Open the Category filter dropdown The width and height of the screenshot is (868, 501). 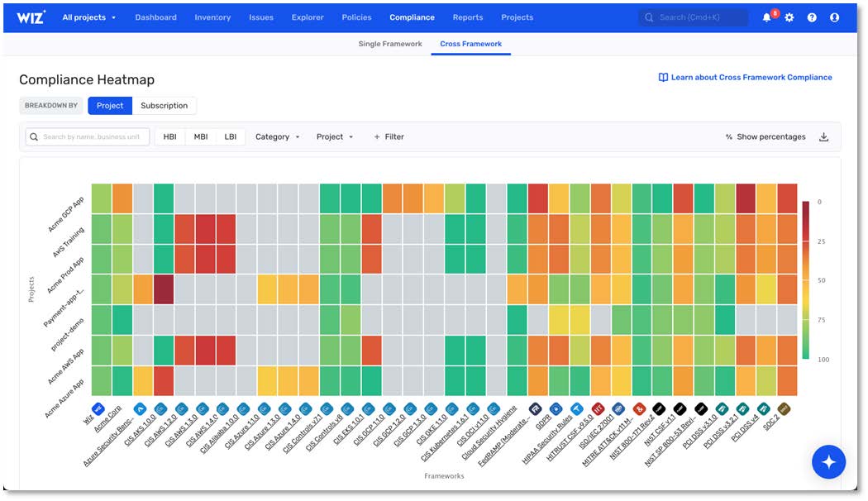click(278, 137)
